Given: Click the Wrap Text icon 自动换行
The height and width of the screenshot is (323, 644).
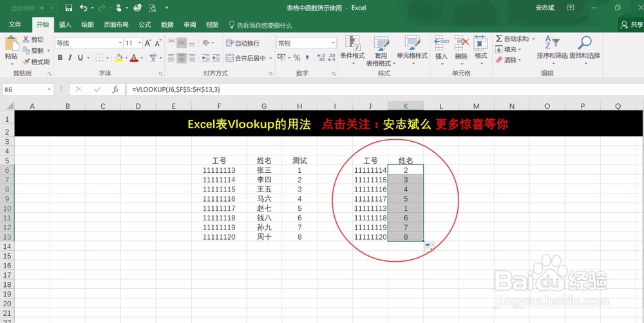Looking at the screenshot, I should pos(243,43).
